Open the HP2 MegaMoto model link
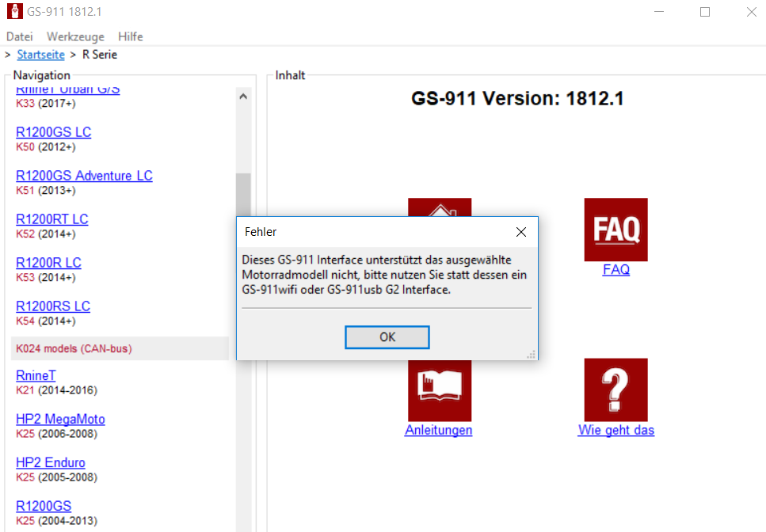 (60, 419)
